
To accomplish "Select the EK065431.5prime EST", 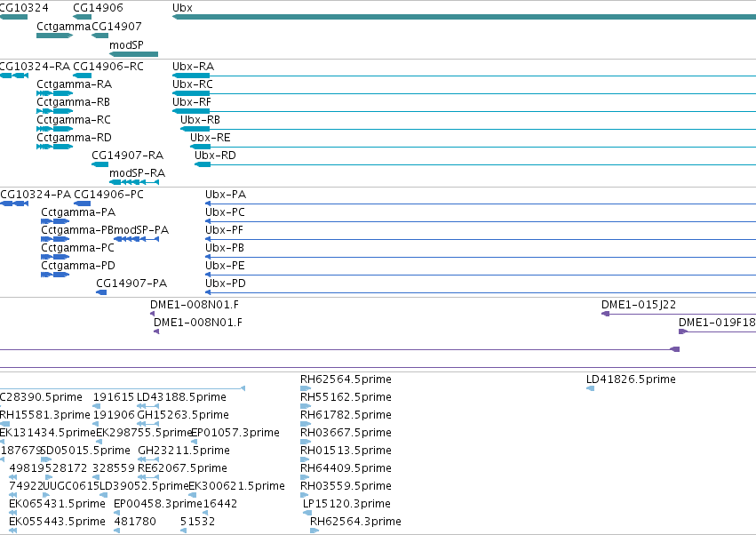I will tap(13, 513).
